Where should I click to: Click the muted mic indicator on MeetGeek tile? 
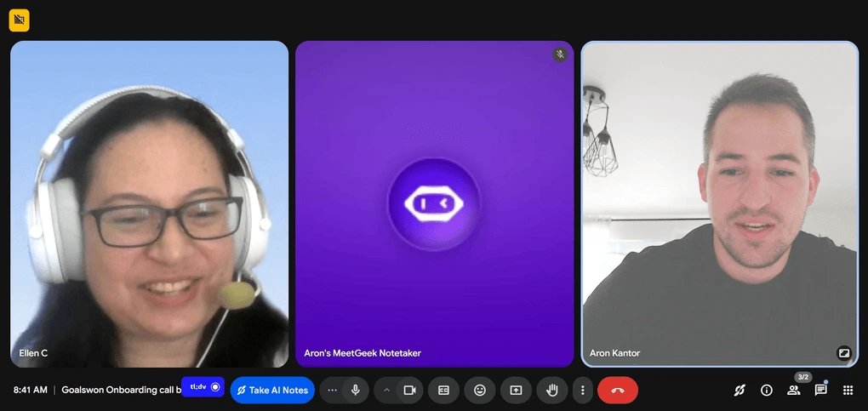pyautogui.click(x=560, y=54)
